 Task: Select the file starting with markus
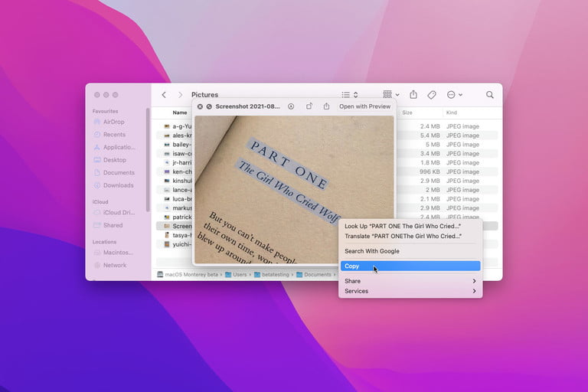point(178,207)
